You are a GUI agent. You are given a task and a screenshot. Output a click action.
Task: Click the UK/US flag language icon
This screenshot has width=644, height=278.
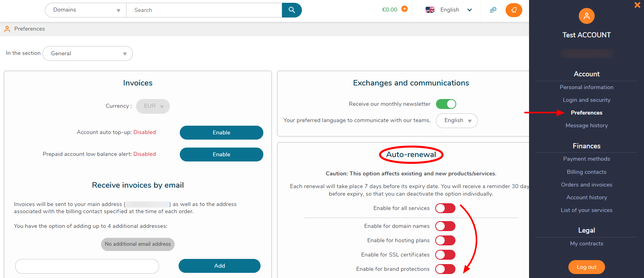pos(430,10)
